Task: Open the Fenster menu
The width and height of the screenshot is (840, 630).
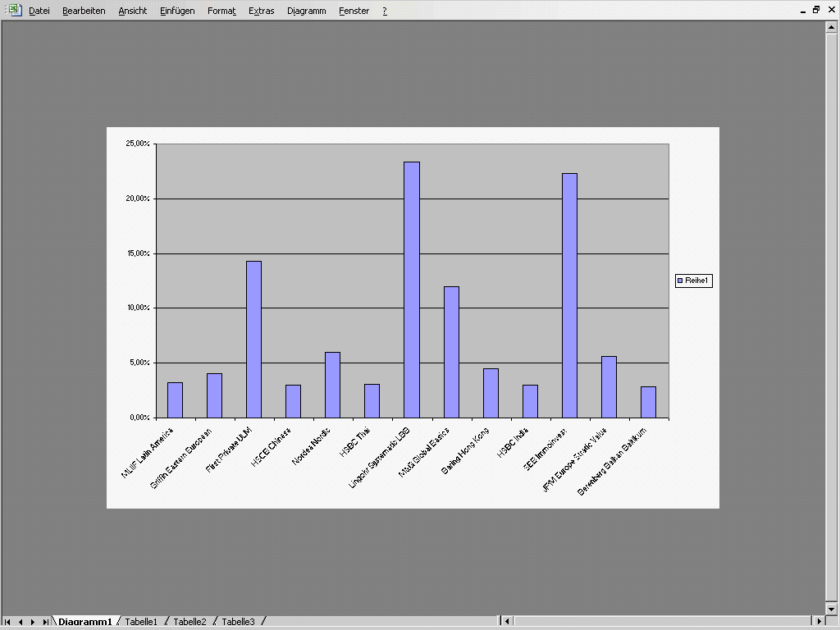Action: [x=354, y=11]
